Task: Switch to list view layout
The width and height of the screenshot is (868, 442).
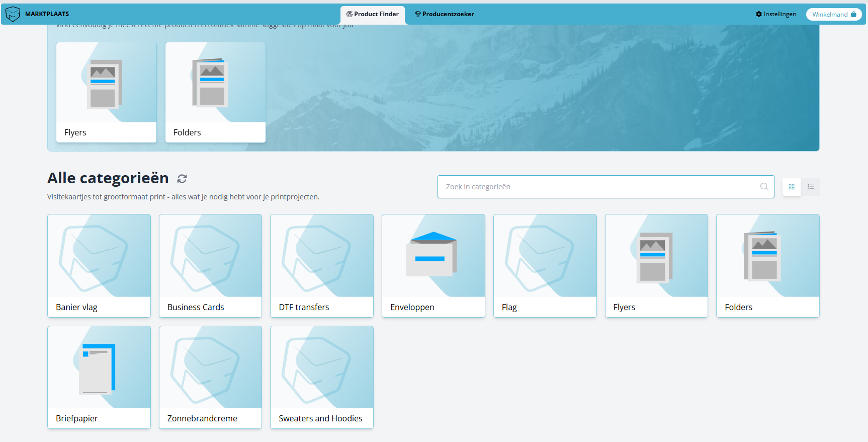Action: coord(810,187)
